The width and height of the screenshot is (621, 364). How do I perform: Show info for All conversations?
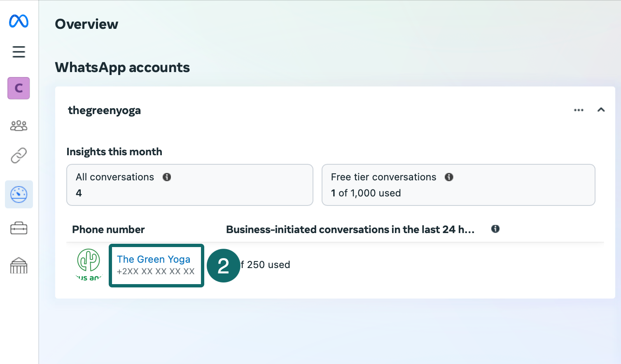pyautogui.click(x=167, y=177)
